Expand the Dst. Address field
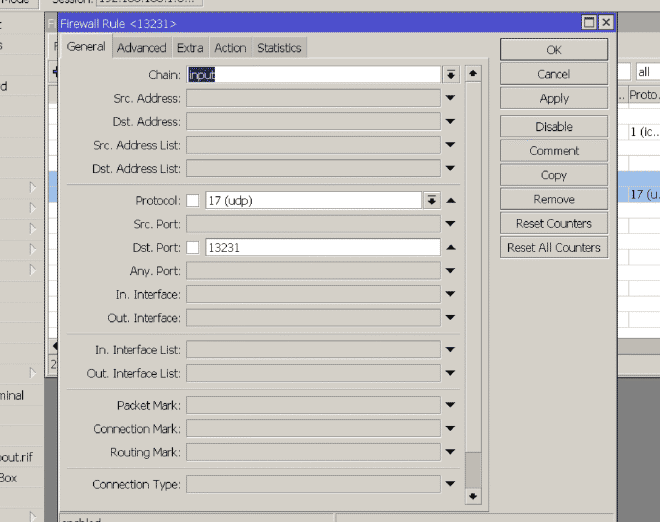Image resolution: width=660 pixels, height=522 pixels. (450, 121)
